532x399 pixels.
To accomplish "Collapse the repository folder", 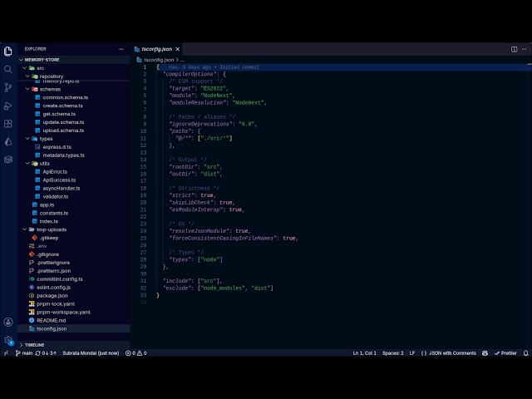I will (x=74, y=76).
